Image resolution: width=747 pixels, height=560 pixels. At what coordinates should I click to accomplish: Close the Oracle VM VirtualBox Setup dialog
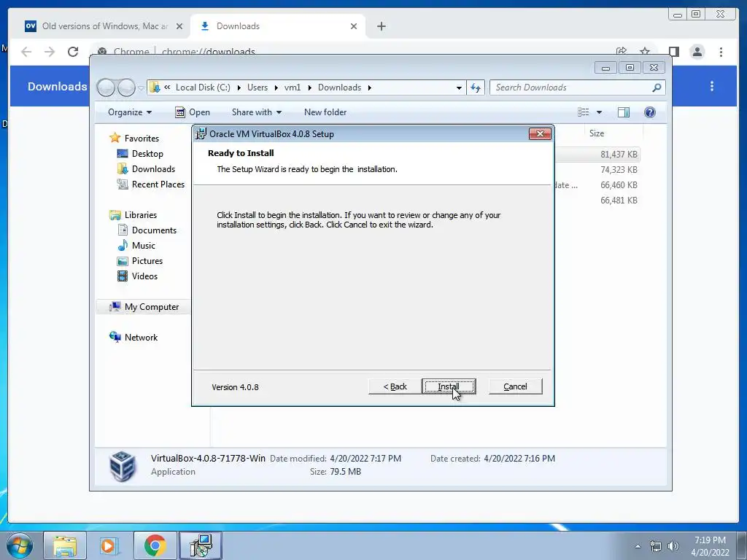(540, 134)
